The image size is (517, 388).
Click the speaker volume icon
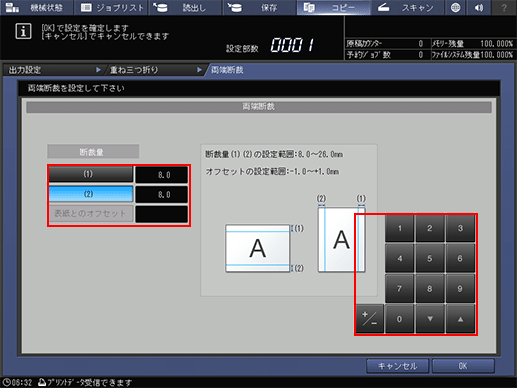coord(479,7)
